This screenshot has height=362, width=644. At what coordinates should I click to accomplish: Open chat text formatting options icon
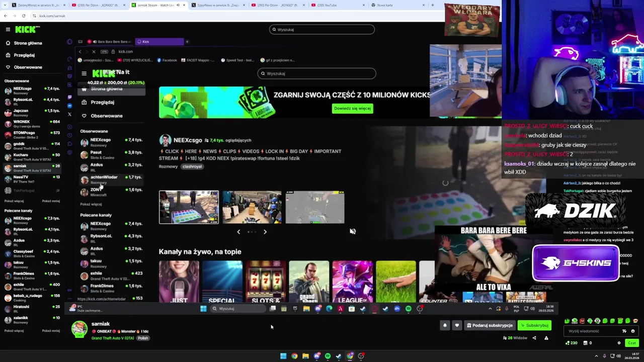click(x=624, y=331)
